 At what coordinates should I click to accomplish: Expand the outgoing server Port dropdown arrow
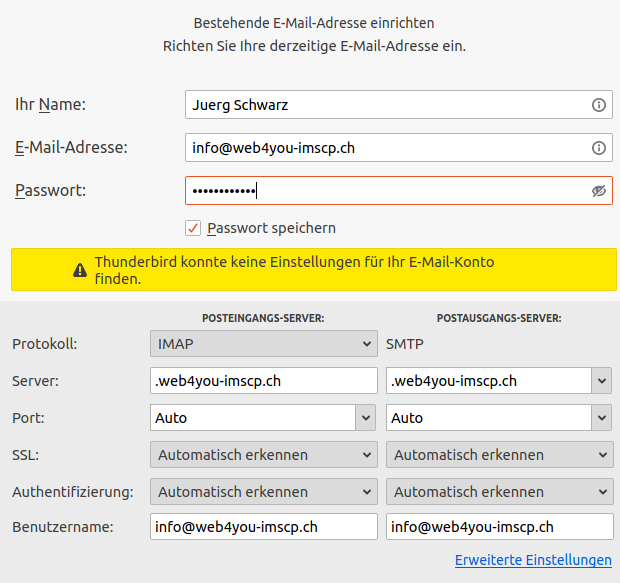click(x=602, y=418)
